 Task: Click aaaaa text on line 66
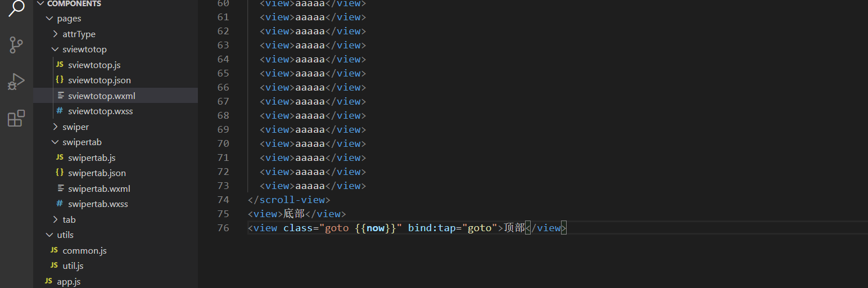tap(310, 87)
